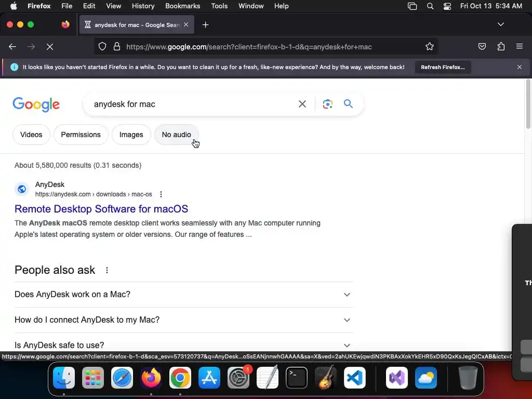
Task: Apply the No audio filter chip
Action: click(x=177, y=135)
